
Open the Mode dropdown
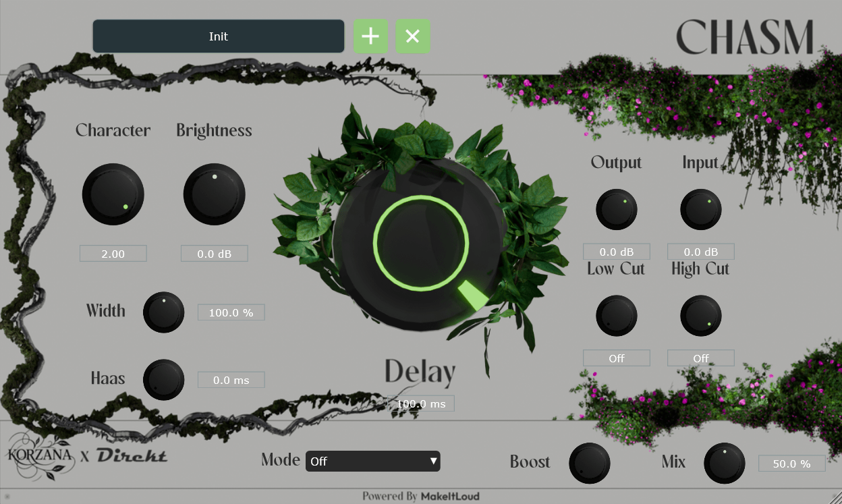pos(373,461)
